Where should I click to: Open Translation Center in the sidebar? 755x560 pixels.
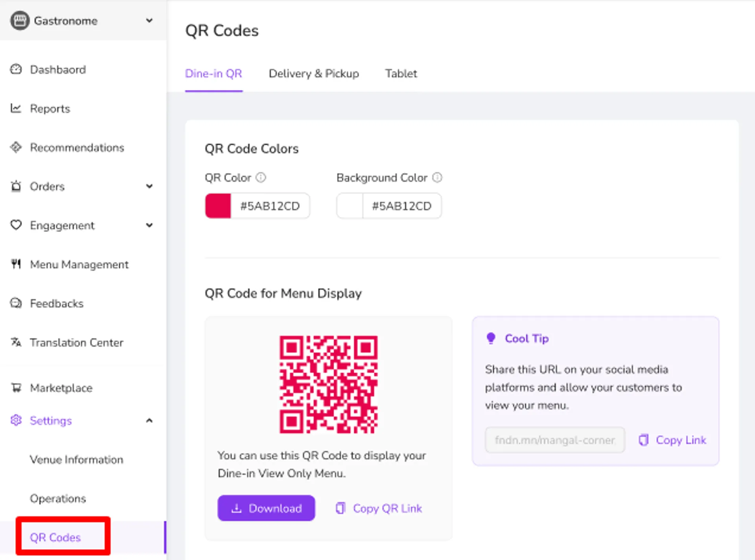(x=77, y=342)
